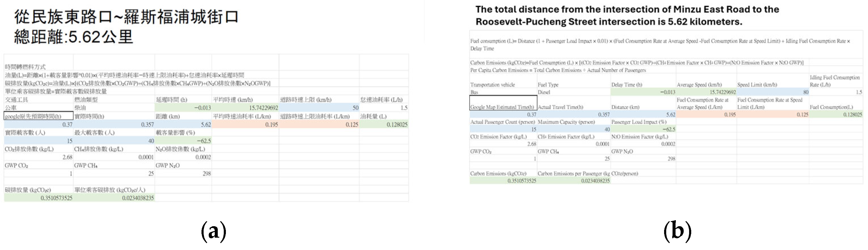Viewport: 868px width, 250px height.
Task: Select the 40 value under Maximum Capacity (person)
Action: [573, 130]
